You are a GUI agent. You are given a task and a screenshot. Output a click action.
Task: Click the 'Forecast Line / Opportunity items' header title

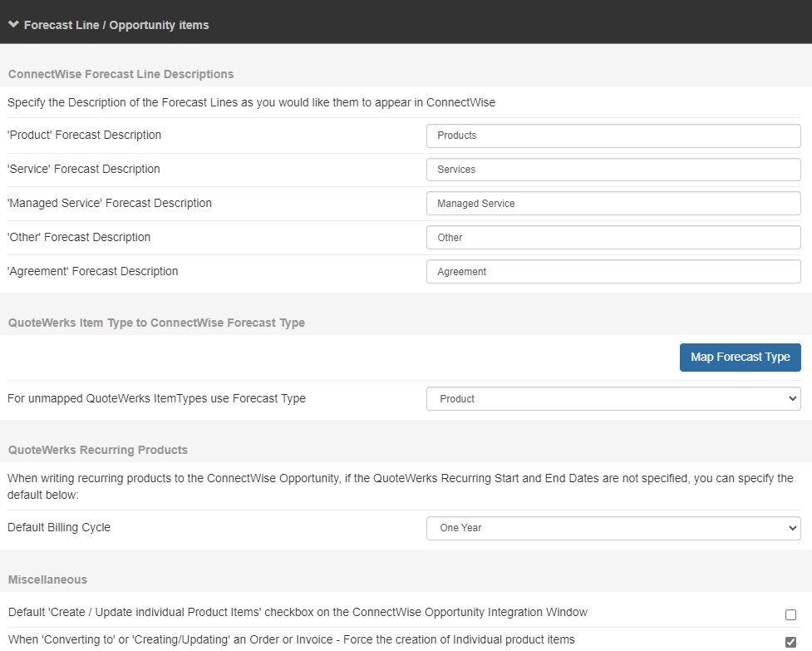pyautogui.click(x=116, y=25)
